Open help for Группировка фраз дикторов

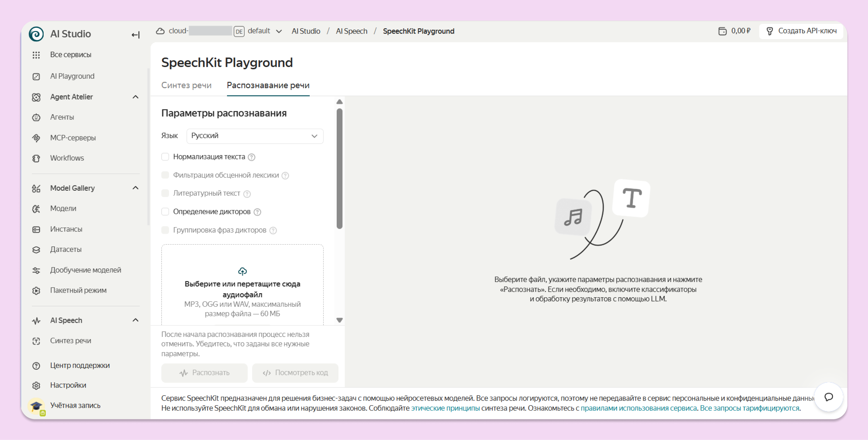(273, 230)
